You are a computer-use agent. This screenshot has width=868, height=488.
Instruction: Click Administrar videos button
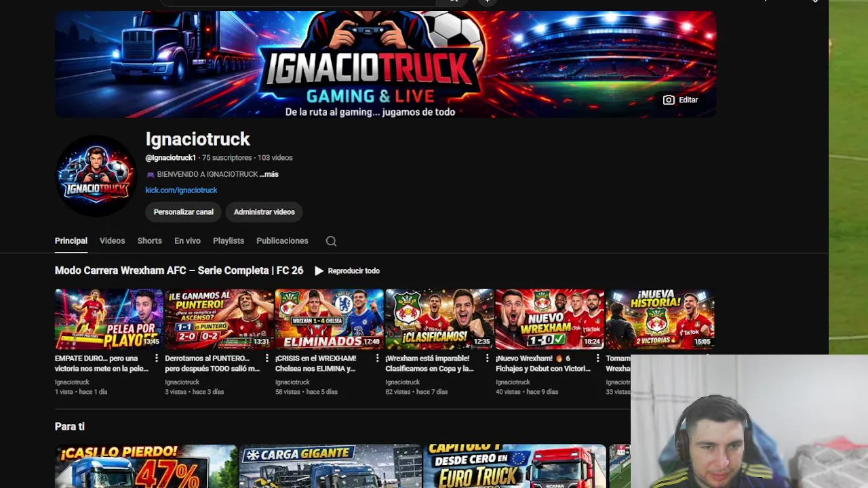coord(264,212)
